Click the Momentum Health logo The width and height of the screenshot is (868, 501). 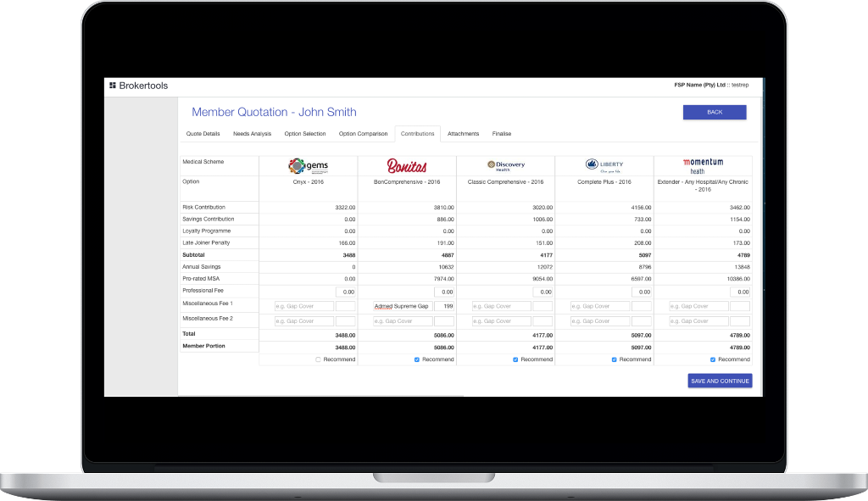tap(703, 164)
